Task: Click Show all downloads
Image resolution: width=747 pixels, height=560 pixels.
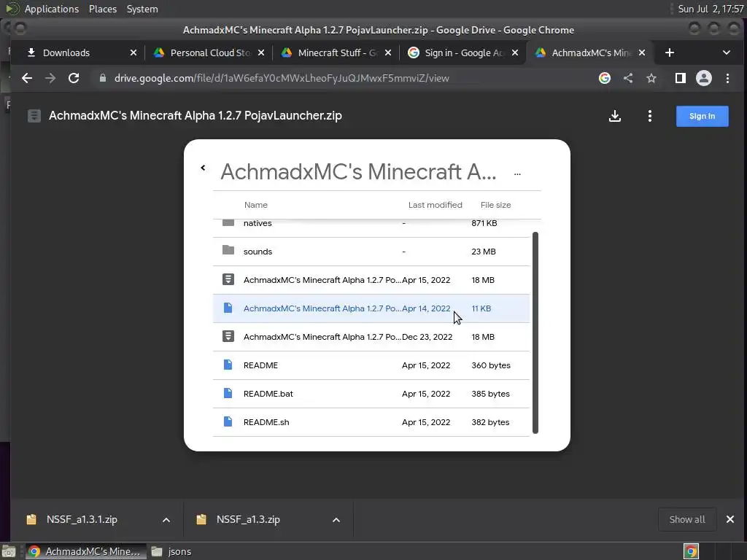Action: pyautogui.click(x=687, y=519)
